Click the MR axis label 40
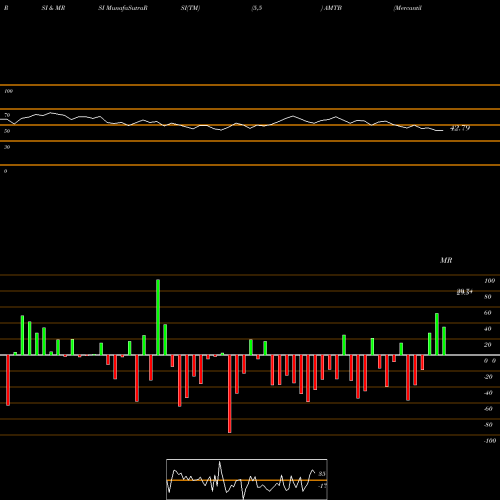This screenshot has width=500, height=500. (x=488, y=329)
